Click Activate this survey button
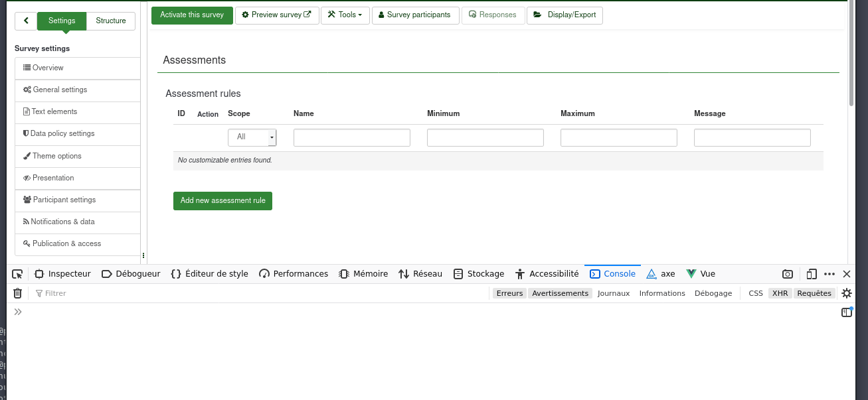868x400 pixels. coord(192,15)
